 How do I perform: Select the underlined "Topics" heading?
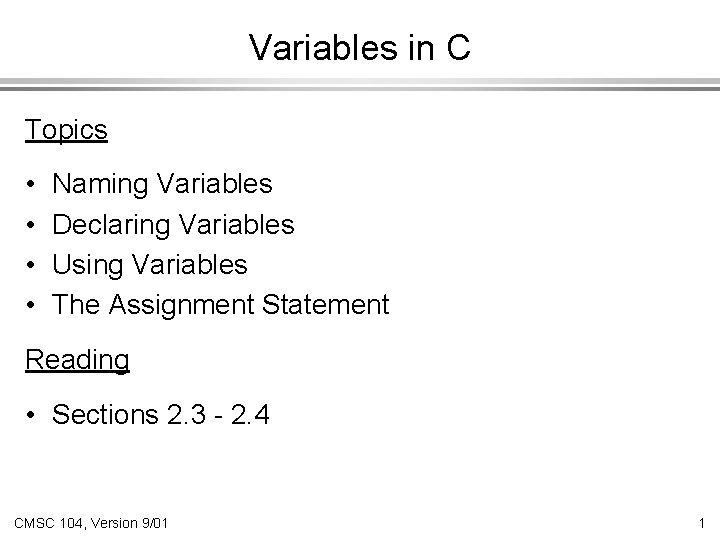(66, 129)
